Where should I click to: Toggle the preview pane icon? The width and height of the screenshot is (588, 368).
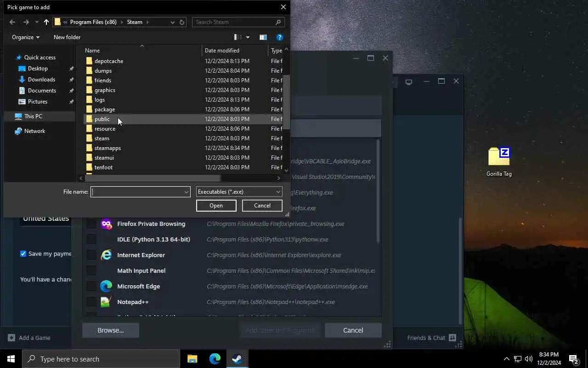263,37
